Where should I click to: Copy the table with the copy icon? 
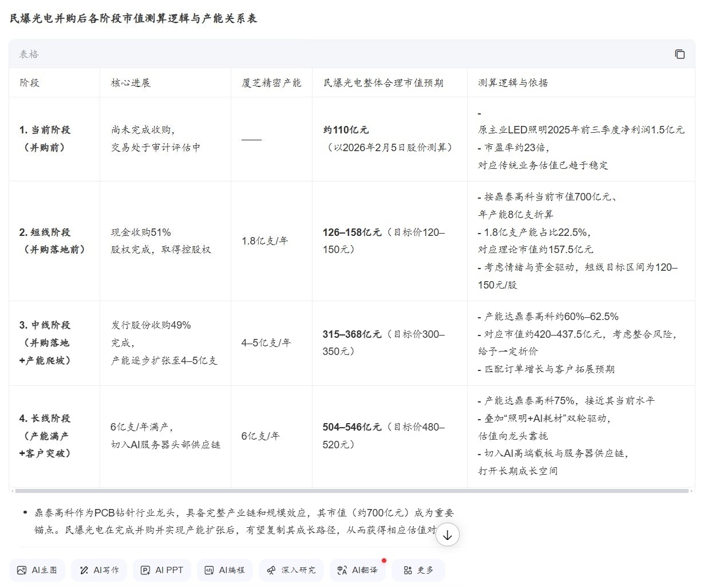point(679,54)
